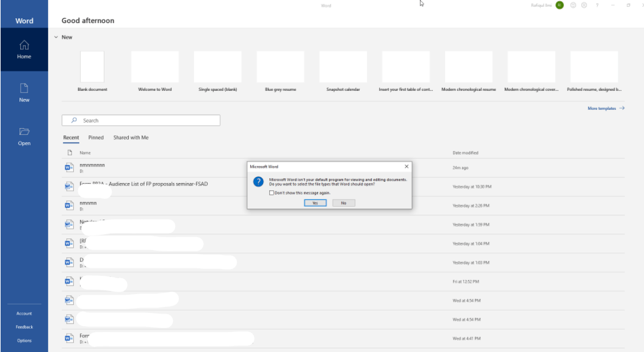Click the Wed at 4:41 PM entry
The height and width of the screenshot is (352, 644).
466,339
